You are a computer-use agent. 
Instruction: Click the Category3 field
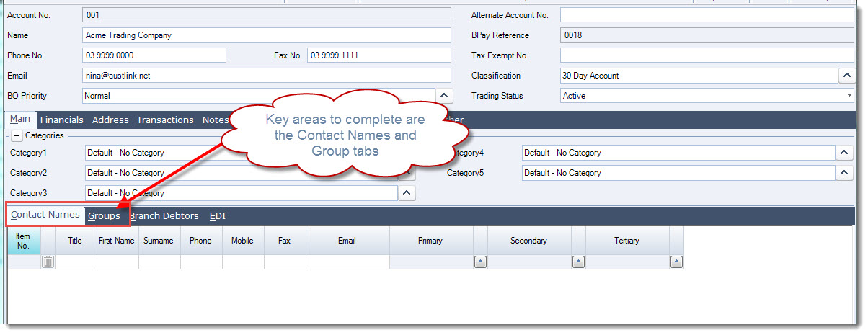pos(241,193)
